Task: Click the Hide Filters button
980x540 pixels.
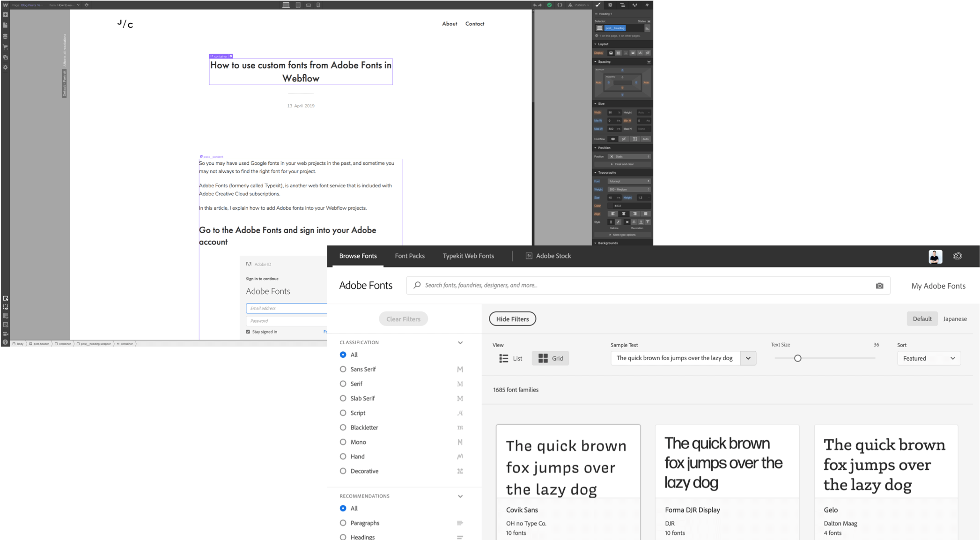Action: click(x=512, y=319)
